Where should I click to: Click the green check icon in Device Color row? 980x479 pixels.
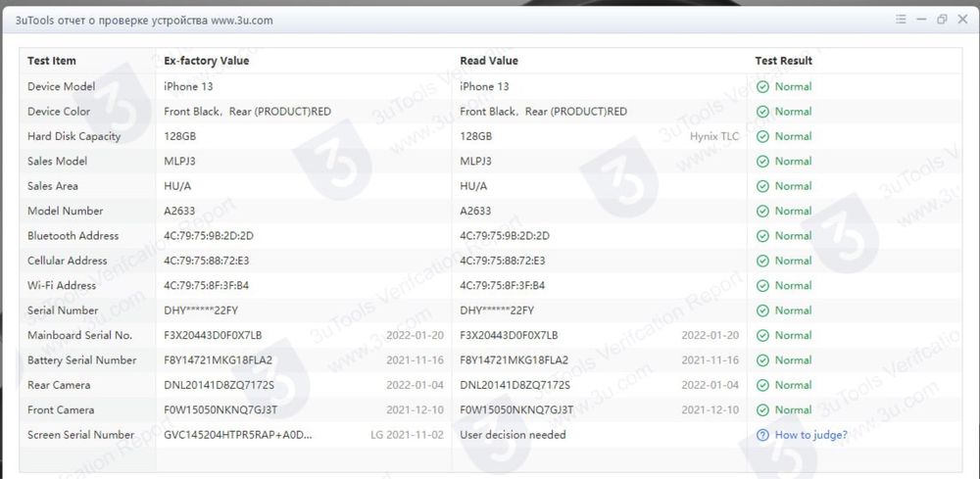(x=762, y=111)
